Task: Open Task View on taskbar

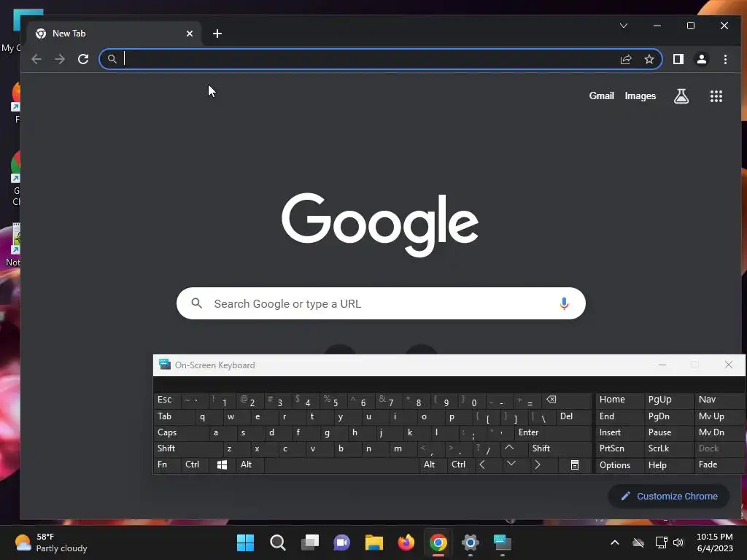Action: coord(309,542)
